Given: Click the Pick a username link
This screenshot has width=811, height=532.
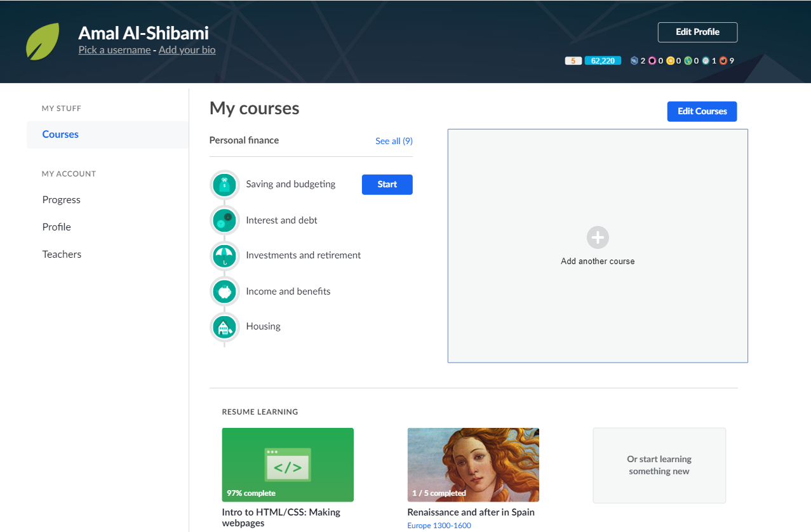Looking at the screenshot, I should tap(114, 50).
